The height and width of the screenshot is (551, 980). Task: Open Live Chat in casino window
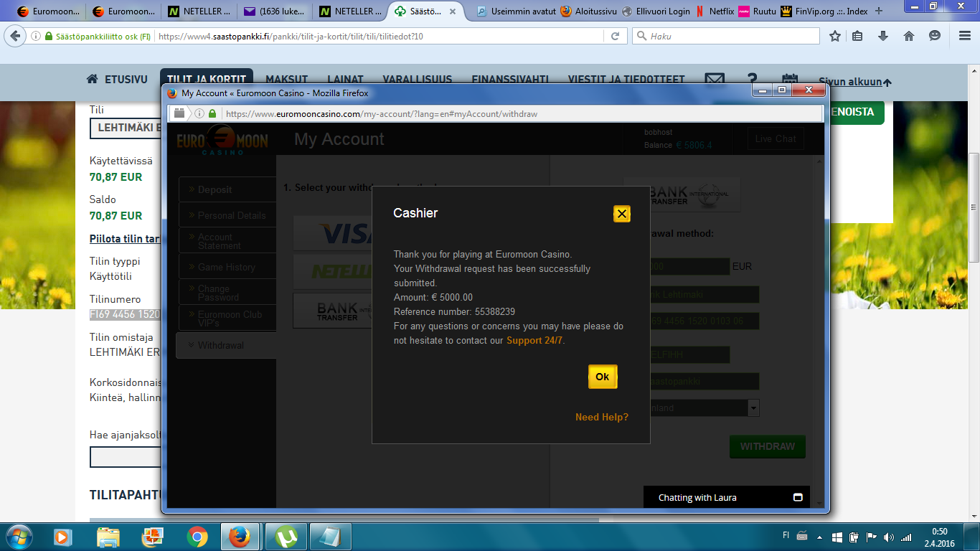775,138
